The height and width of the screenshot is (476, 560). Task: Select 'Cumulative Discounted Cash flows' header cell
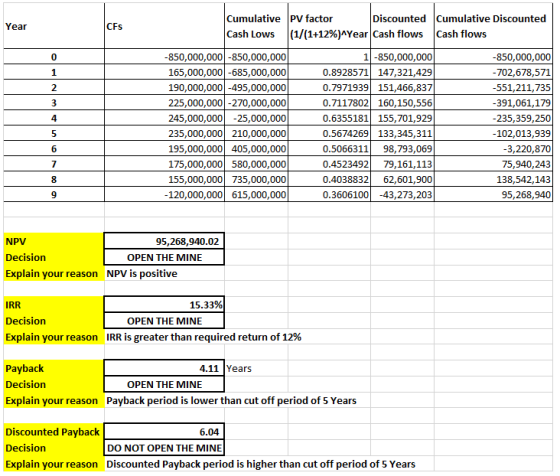[x=494, y=26]
